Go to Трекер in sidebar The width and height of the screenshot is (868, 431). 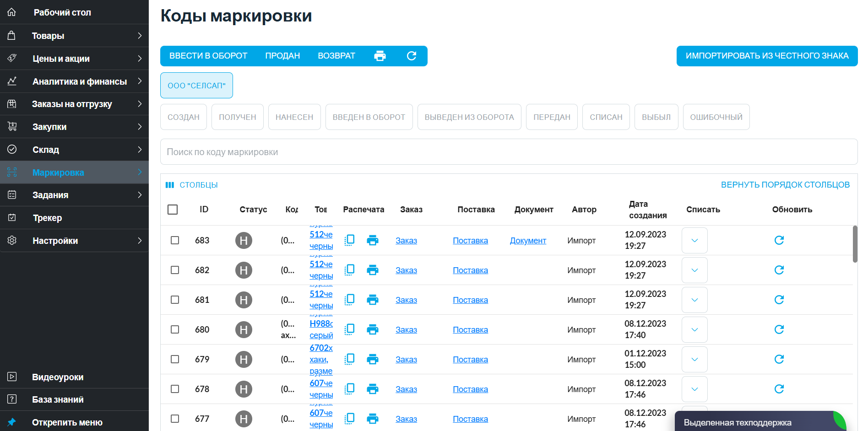[74, 218]
